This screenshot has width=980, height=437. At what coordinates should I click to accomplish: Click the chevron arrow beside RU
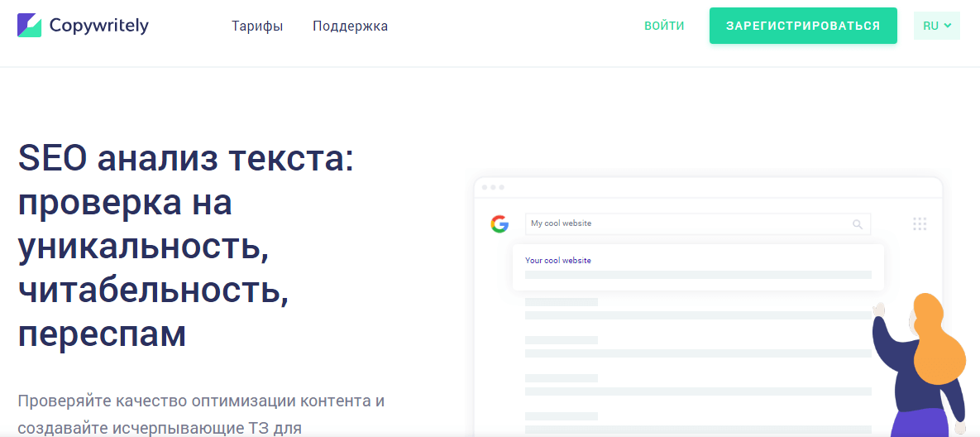[948, 26]
